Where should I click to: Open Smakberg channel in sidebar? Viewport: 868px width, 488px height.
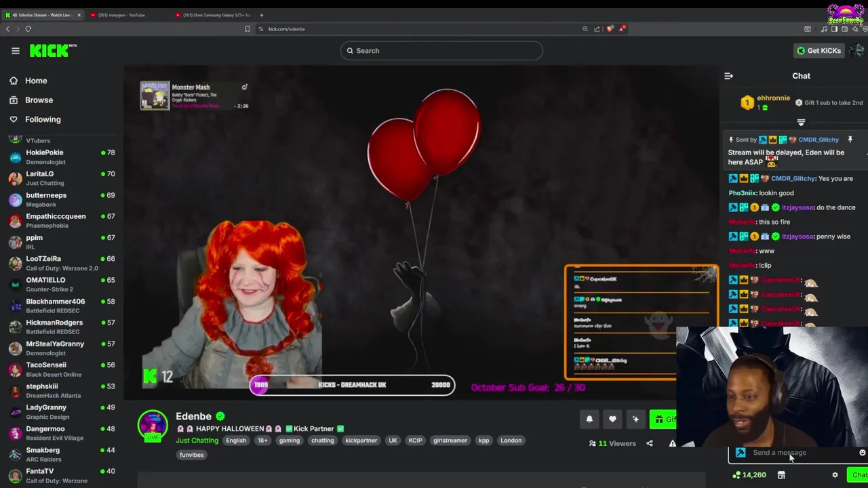62,454
